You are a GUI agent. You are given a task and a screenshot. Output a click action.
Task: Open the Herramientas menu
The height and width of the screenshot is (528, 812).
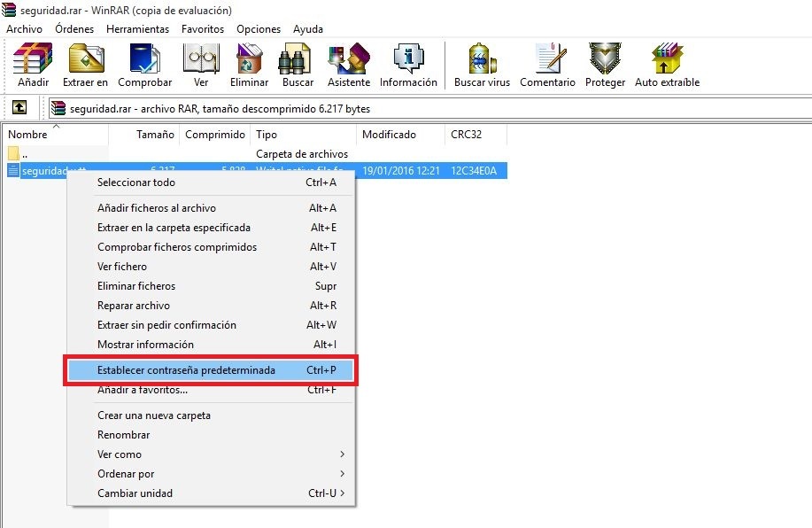pyautogui.click(x=138, y=29)
